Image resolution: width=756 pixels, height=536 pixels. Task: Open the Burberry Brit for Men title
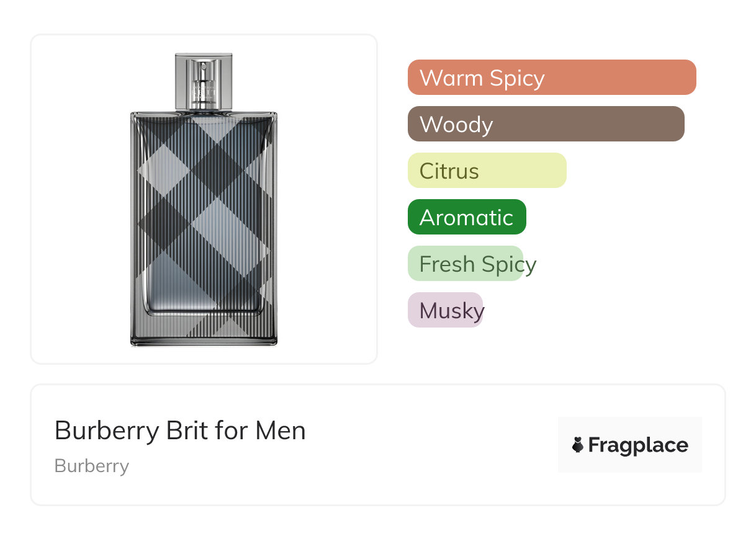[x=180, y=431]
